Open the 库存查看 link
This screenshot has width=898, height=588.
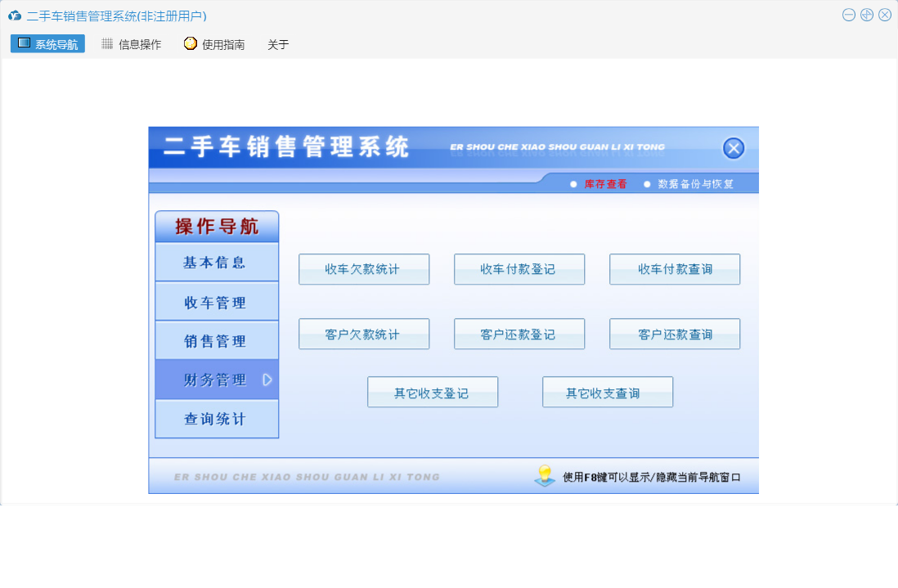(605, 184)
